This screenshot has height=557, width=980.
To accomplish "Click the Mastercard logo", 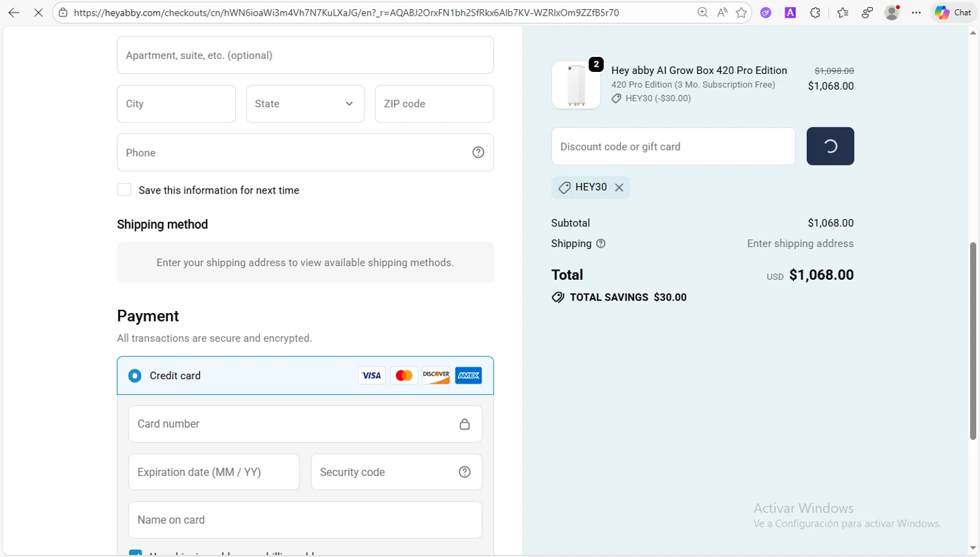I will tap(404, 375).
